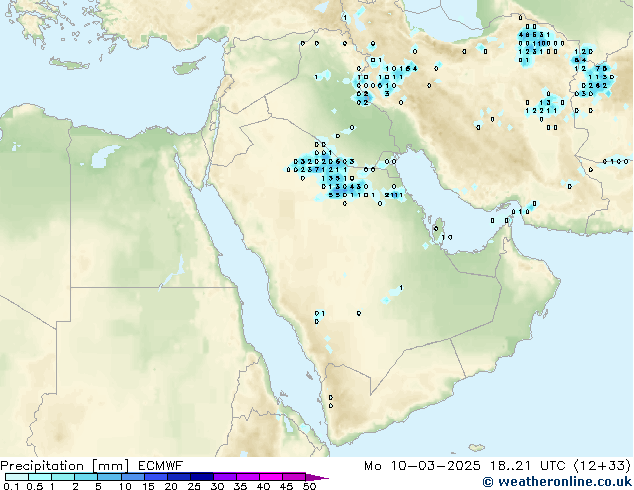The width and height of the screenshot is (634, 490).
Task: Choose the 30–35 mm purple legend swatch
Action: coord(224,477)
